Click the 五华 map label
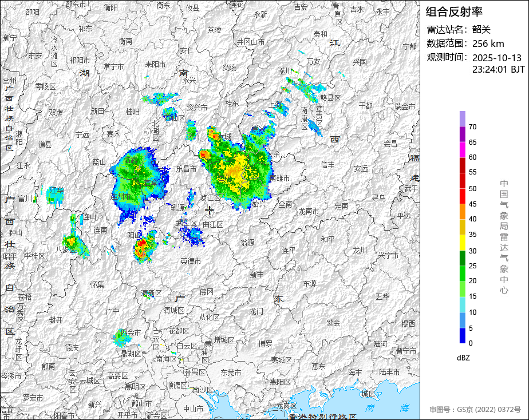 click(382, 296)
